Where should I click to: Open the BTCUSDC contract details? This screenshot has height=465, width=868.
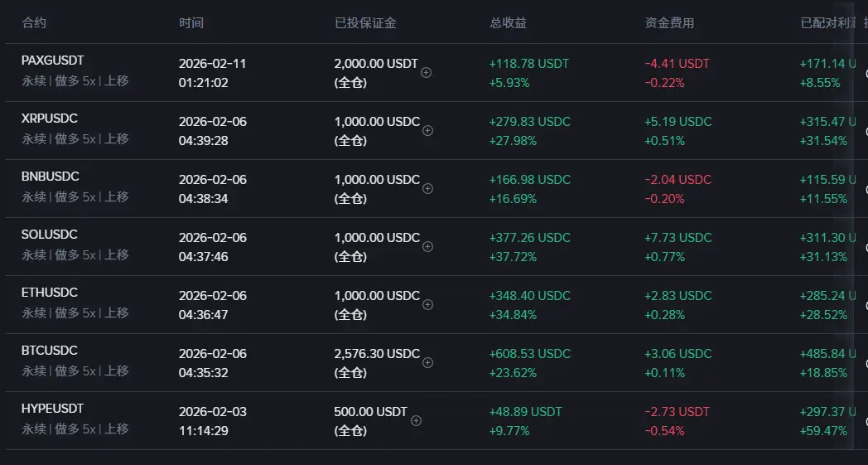click(49, 351)
